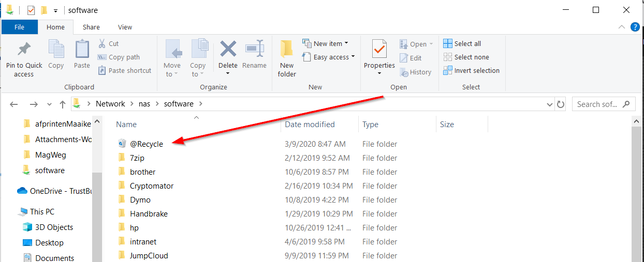Sort by Date modified column header
Viewport: 644px width, 262px height.
(310, 125)
